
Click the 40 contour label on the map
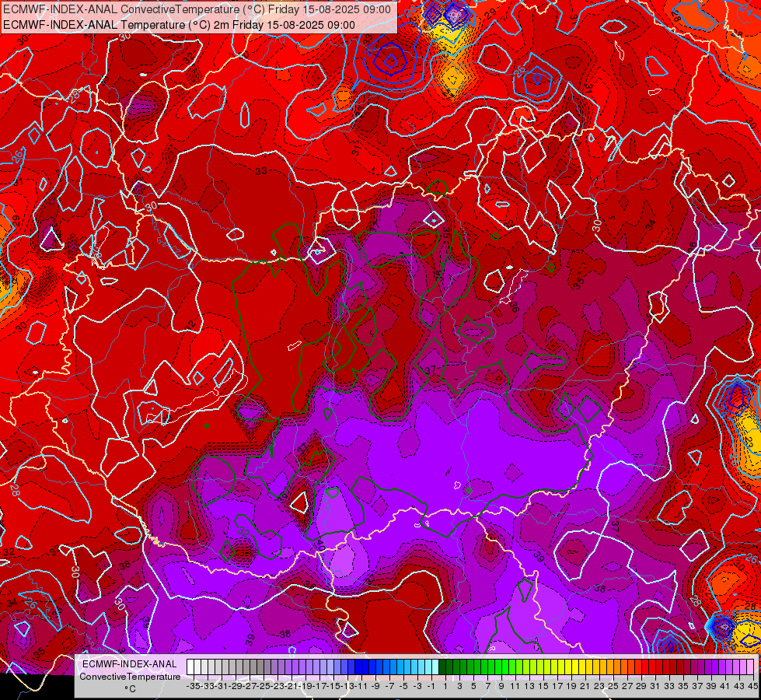[x=320, y=545]
